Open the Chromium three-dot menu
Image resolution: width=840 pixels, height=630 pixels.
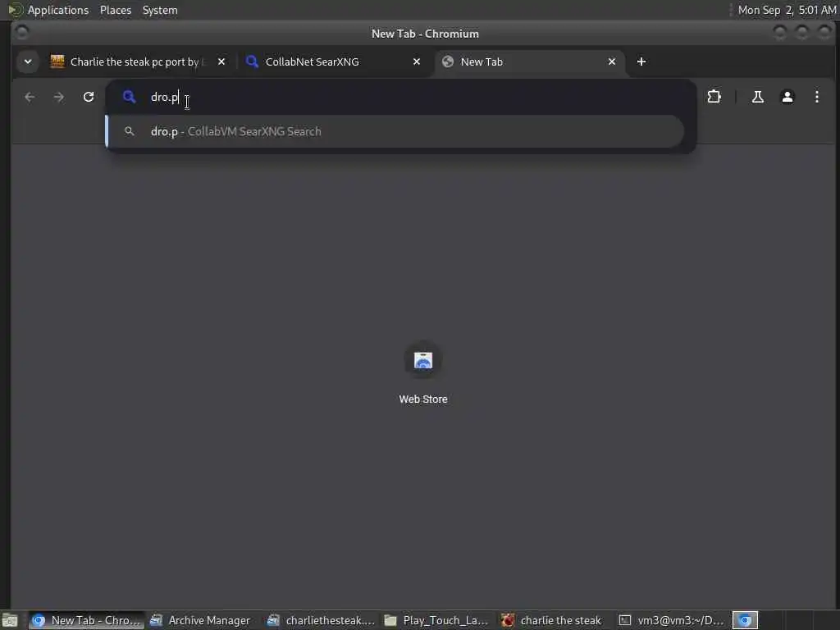coord(816,97)
